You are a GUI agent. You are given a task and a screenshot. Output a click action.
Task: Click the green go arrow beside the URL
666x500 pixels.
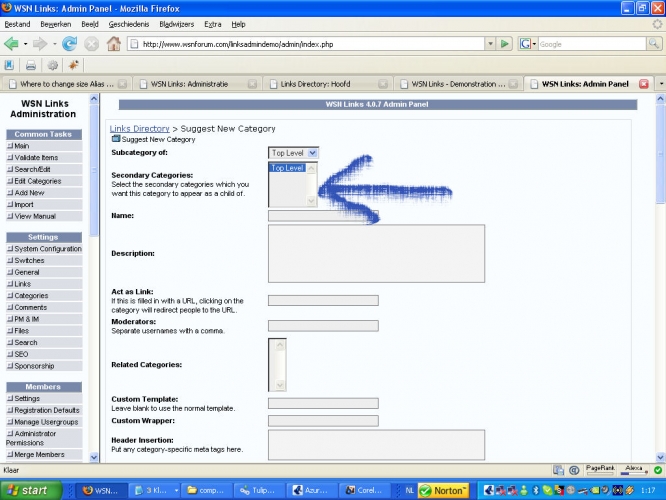point(507,44)
